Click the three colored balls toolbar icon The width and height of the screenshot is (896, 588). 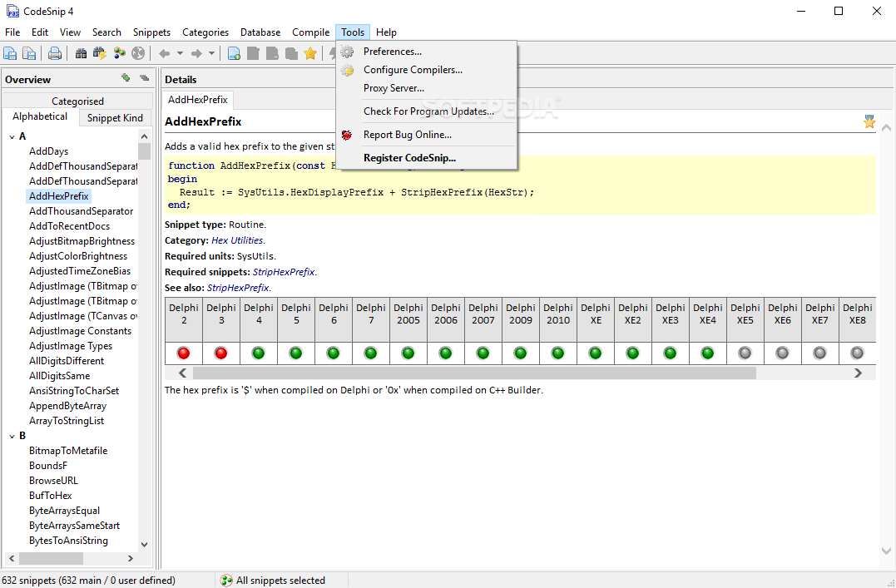point(120,54)
